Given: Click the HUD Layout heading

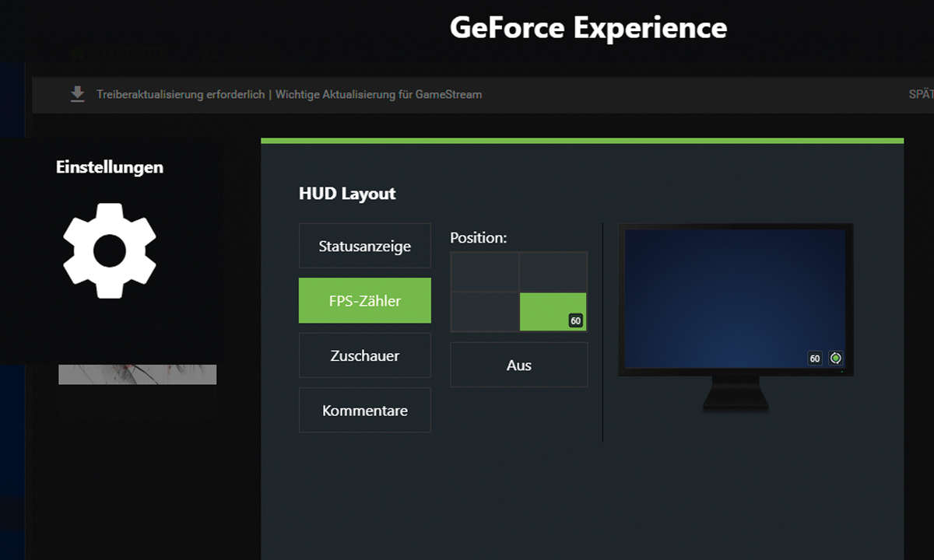Looking at the screenshot, I should [x=347, y=194].
